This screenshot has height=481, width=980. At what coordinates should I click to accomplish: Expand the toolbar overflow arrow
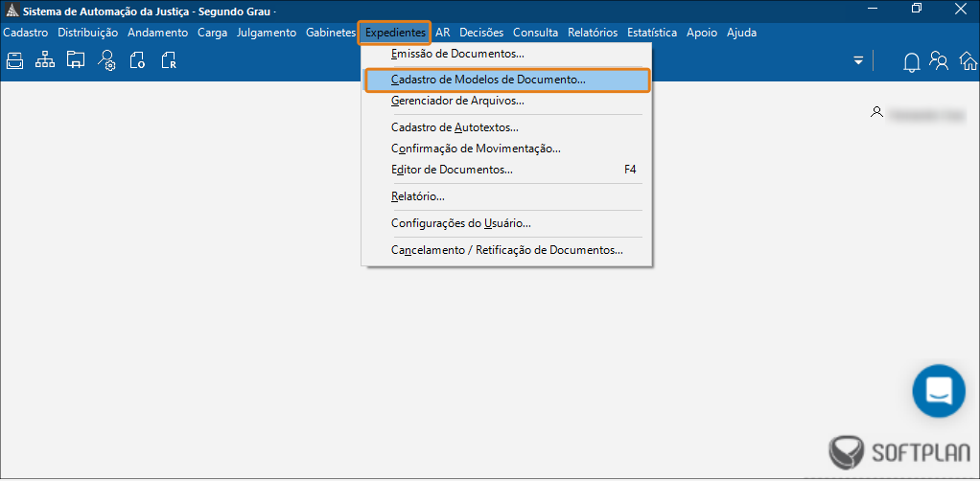(x=859, y=60)
